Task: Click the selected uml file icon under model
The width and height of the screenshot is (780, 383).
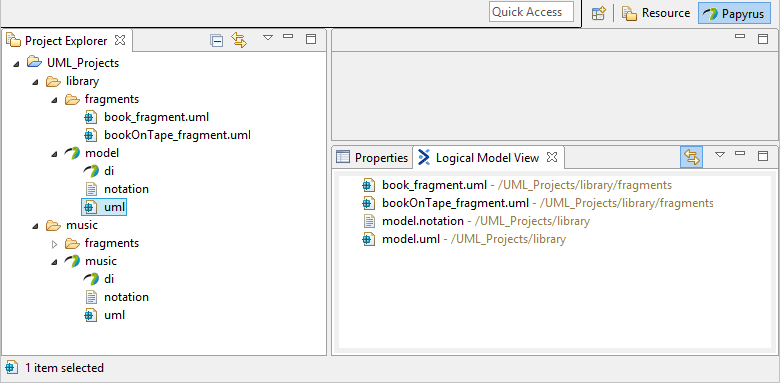Action: click(90, 207)
